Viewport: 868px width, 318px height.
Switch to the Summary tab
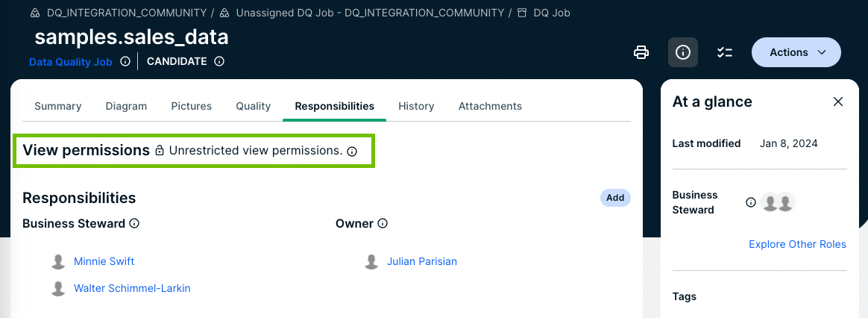[x=57, y=106]
